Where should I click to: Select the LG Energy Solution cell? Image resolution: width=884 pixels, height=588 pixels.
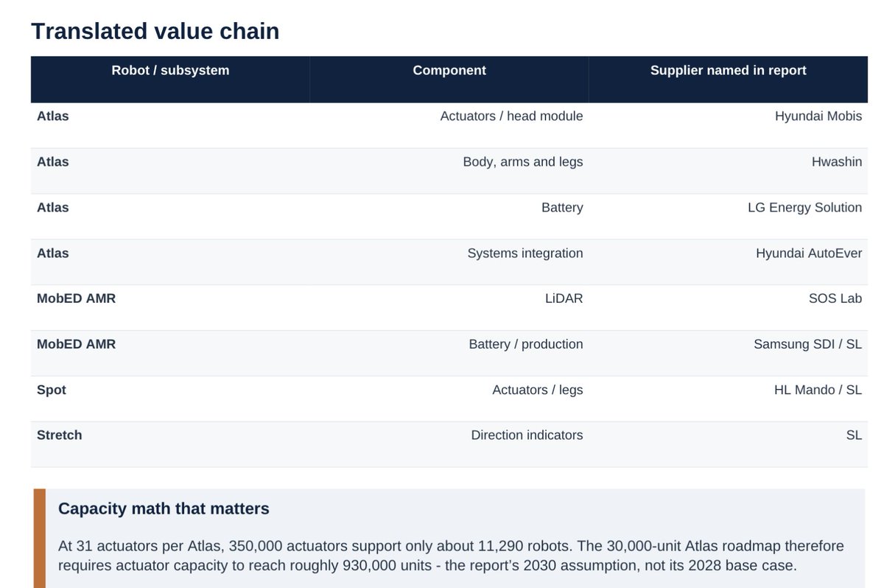(804, 208)
